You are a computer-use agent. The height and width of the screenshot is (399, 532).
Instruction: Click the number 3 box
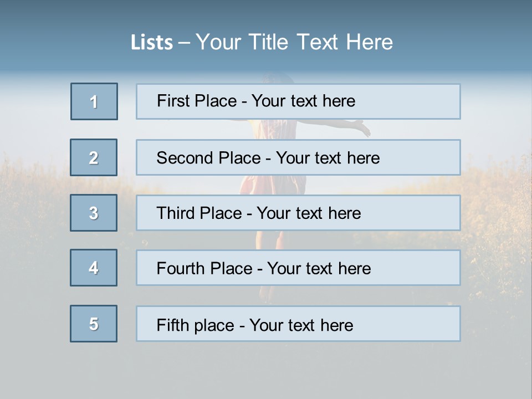click(94, 213)
